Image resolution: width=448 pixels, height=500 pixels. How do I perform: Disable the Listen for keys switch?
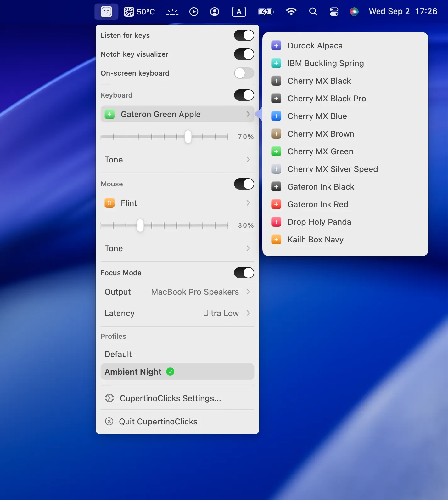[244, 35]
